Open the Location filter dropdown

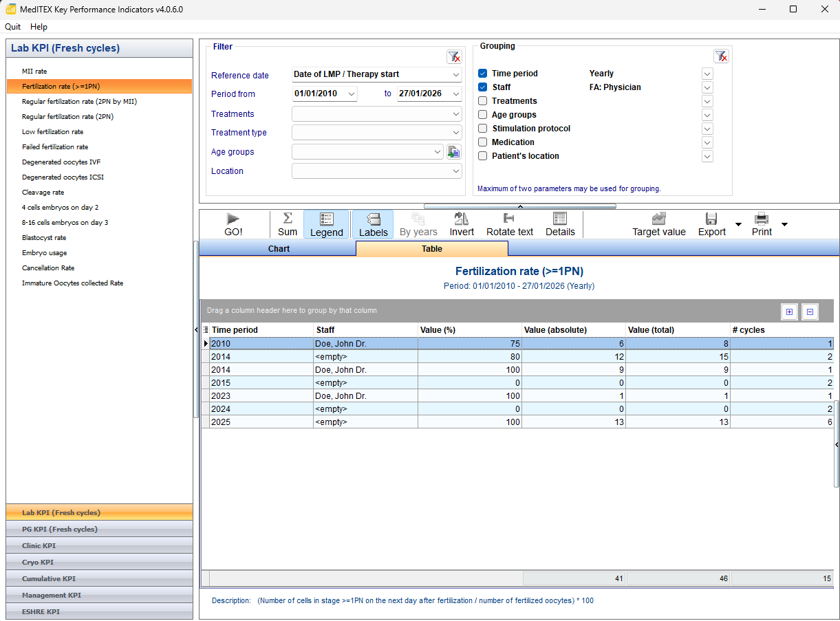(456, 171)
